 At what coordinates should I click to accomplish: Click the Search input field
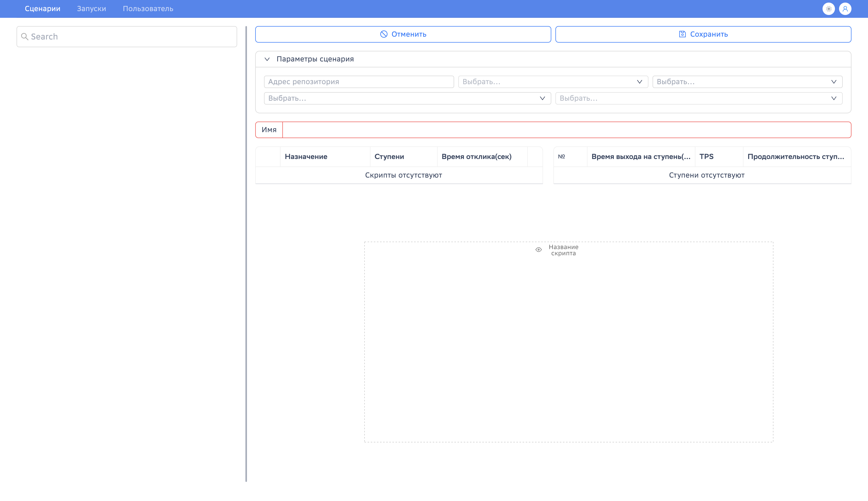[x=131, y=36]
